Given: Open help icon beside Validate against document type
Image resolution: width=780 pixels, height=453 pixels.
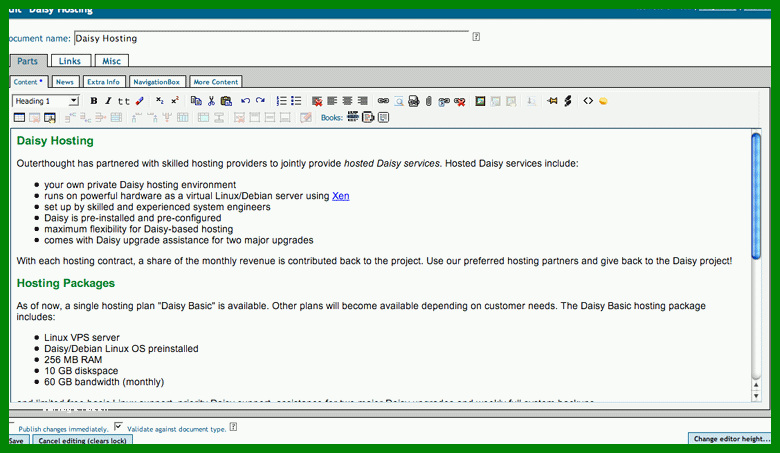Looking at the screenshot, I should click(233, 427).
